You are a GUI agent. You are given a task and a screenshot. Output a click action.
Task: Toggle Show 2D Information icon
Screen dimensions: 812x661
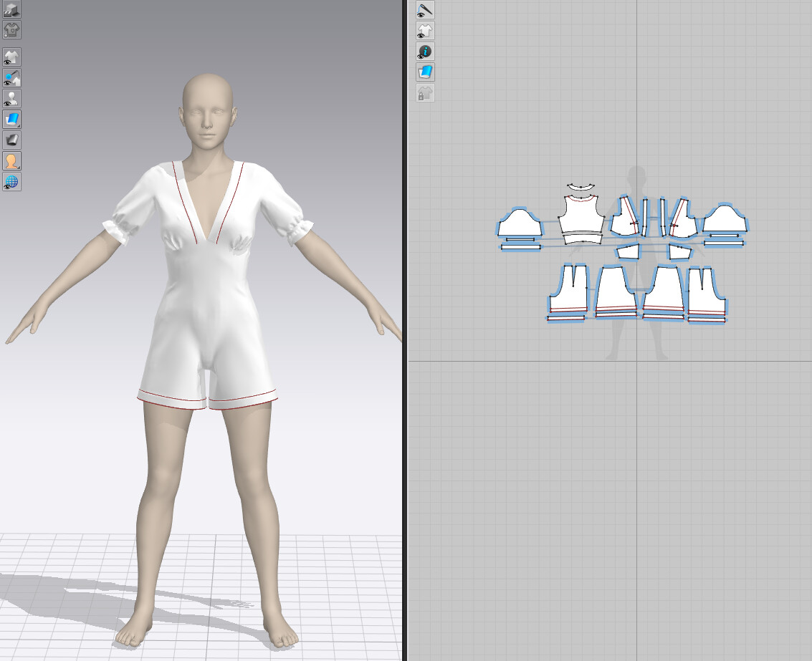pos(425,52)
